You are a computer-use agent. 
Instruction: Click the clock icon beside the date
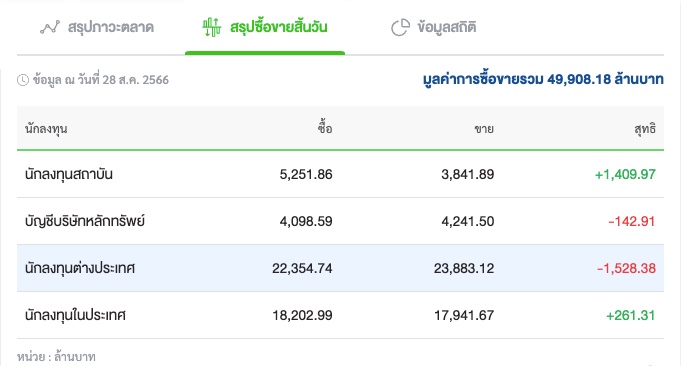click(23, 80)
